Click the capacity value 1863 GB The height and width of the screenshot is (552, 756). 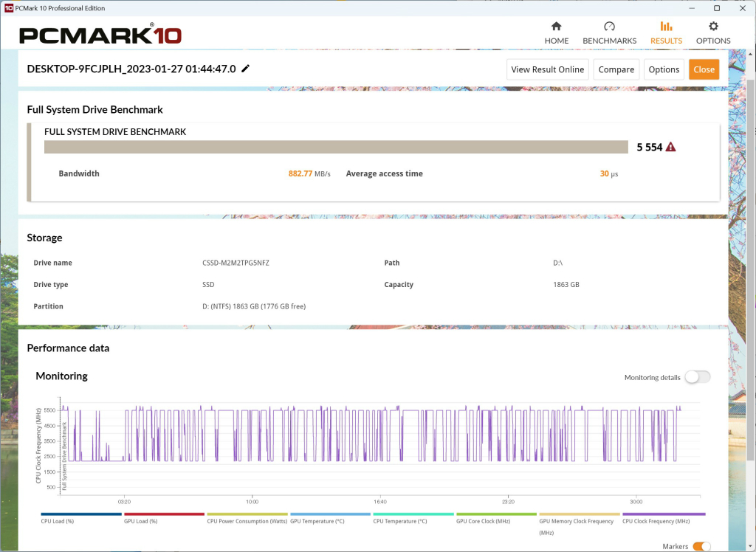tap(566, 284)
